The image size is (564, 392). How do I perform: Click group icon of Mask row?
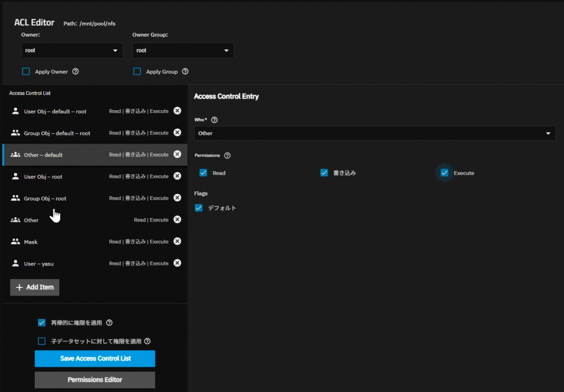[15, 242]
